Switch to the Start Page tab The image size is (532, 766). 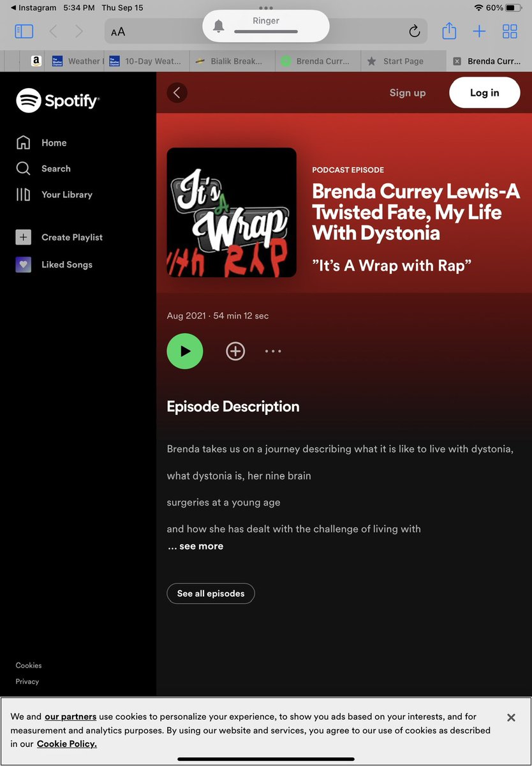point(403,61)
